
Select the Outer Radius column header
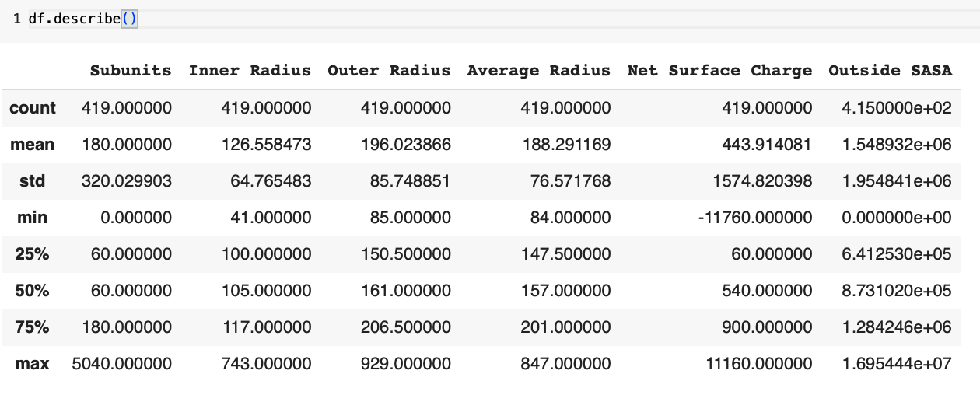(389, 71)
